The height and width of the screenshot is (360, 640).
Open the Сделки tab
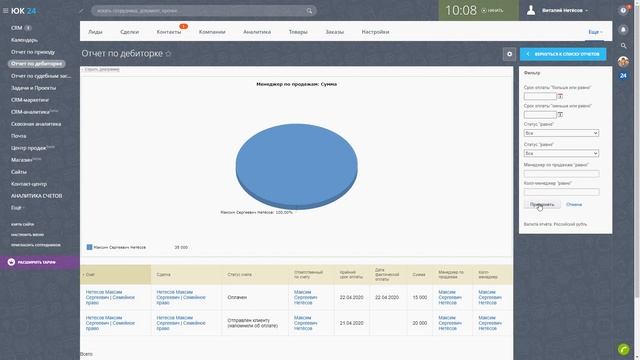pyautogui.click(x=129, y=32)
